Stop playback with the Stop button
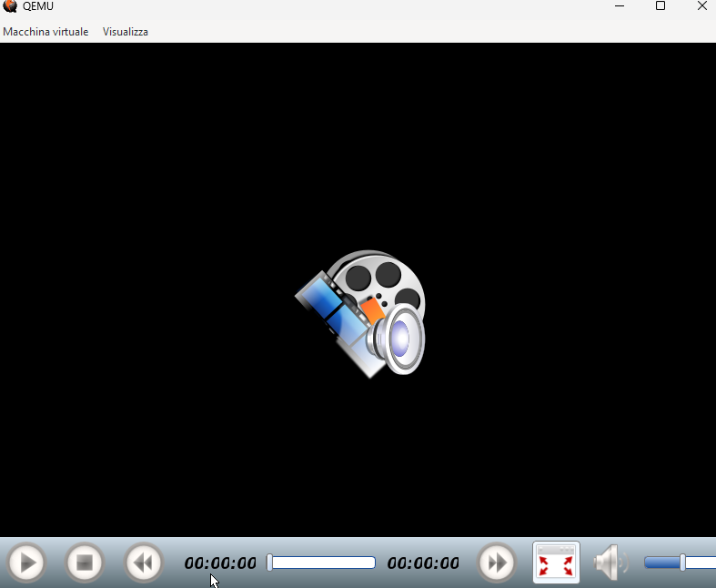The image size is (716, 588). point(85,563)
